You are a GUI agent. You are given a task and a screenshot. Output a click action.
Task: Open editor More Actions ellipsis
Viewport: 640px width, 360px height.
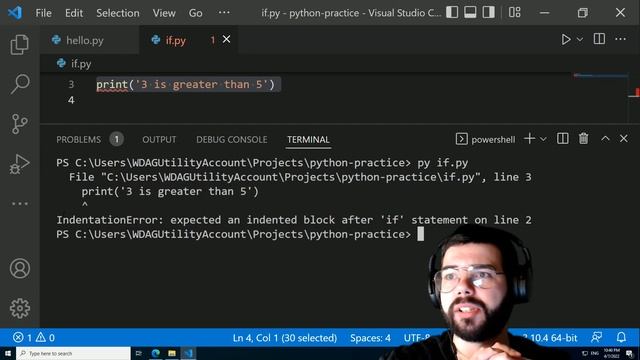[620, 39]
